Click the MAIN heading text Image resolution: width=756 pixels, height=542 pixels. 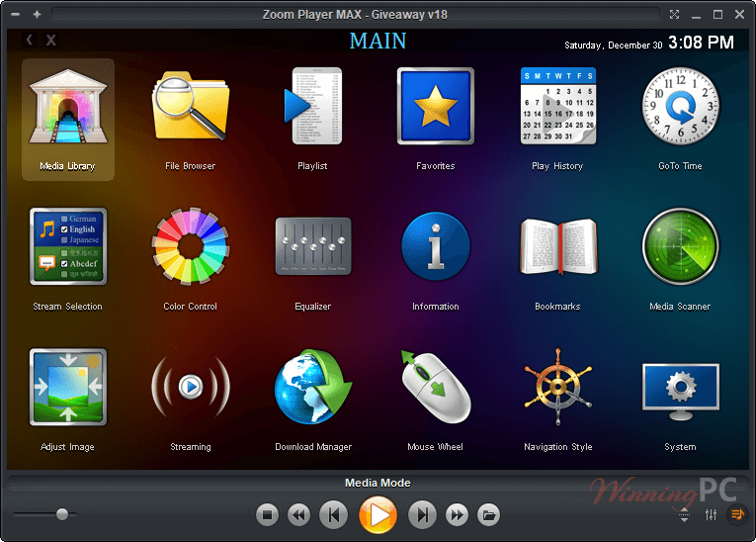(x=378, y=41)
